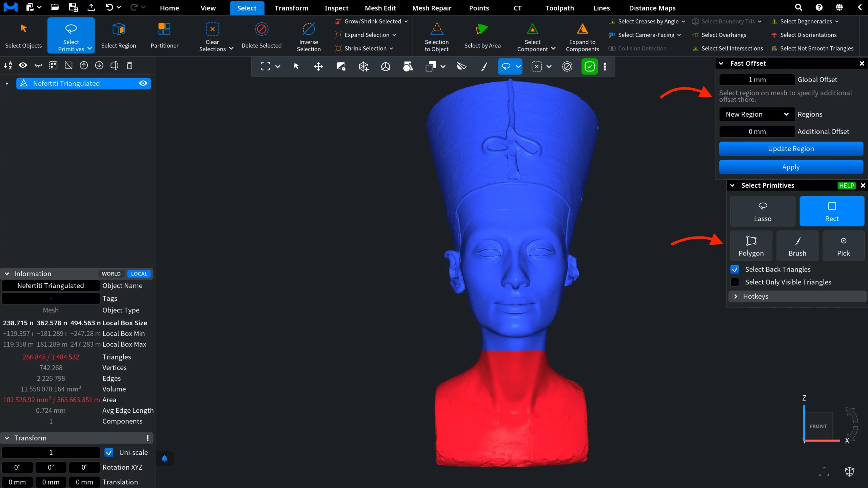The width and height of the screenshot is (868, 488).
Task: Collapse the Transform panel
Action: pyautogui.click(x=7, y=438)
